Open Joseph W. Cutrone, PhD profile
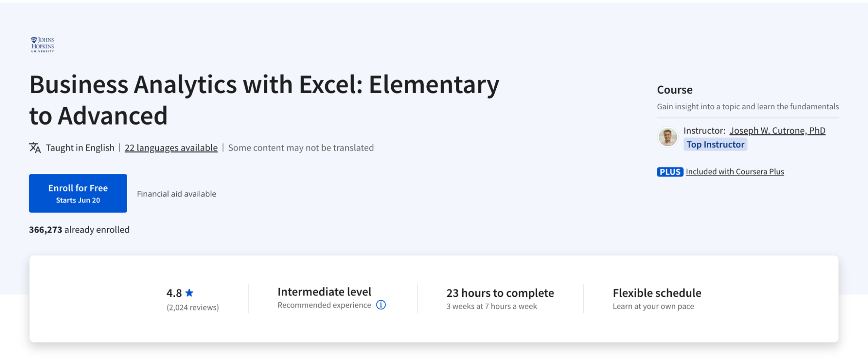Viewport: 868px width, 364px height. coord(777,130)
